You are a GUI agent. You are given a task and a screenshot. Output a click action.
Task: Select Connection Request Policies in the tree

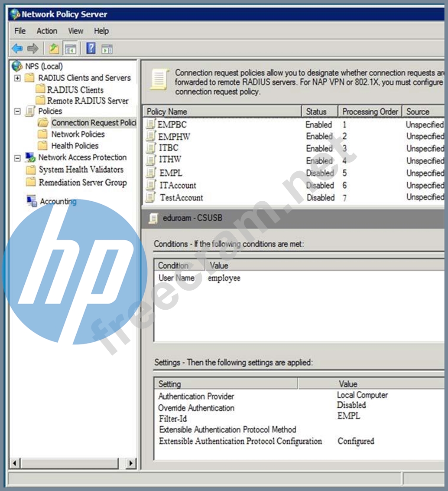94,122
